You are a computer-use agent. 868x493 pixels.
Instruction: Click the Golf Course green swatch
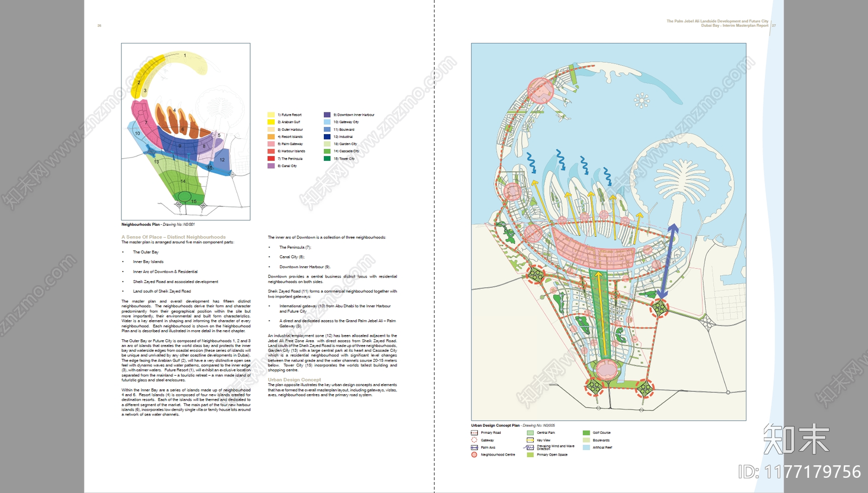click(x=586, y=433)
